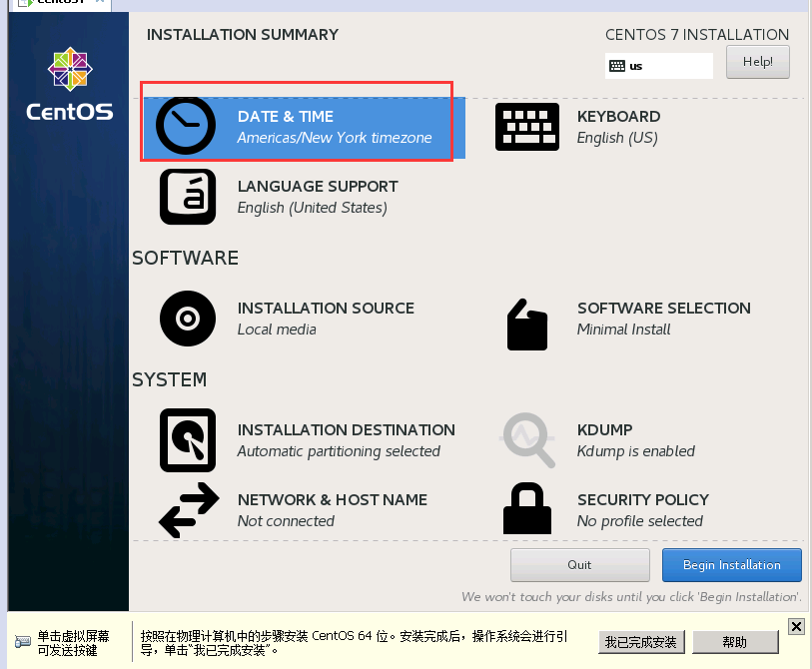The height and width of the screenshot is (669, 812).
Task: Click the SYSTEM section heading
Action: click(x=170, y=379)
